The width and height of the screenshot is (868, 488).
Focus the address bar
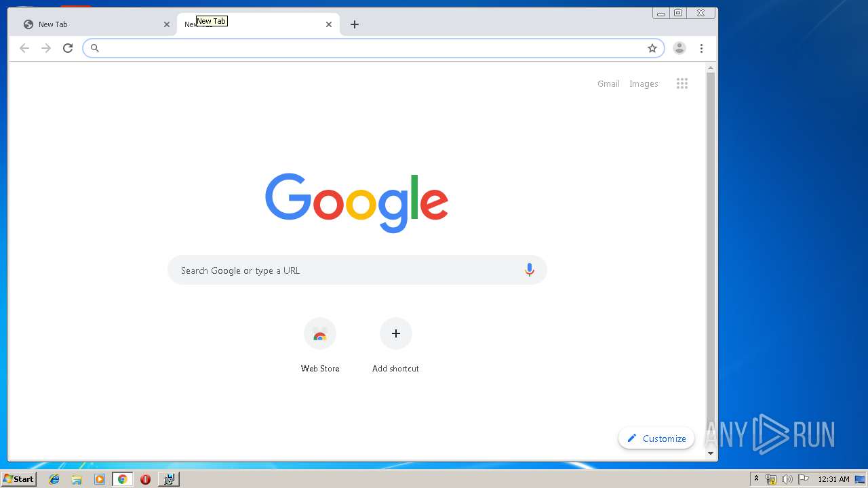point(373,48)
